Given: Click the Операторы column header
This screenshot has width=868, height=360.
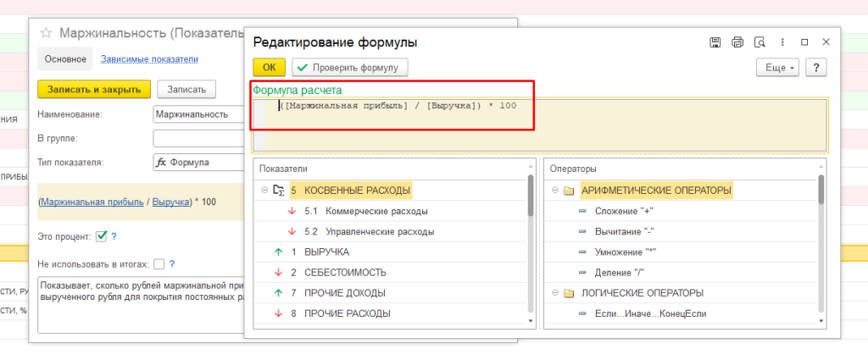Looking at the screenshot, I should click(681, 169).
